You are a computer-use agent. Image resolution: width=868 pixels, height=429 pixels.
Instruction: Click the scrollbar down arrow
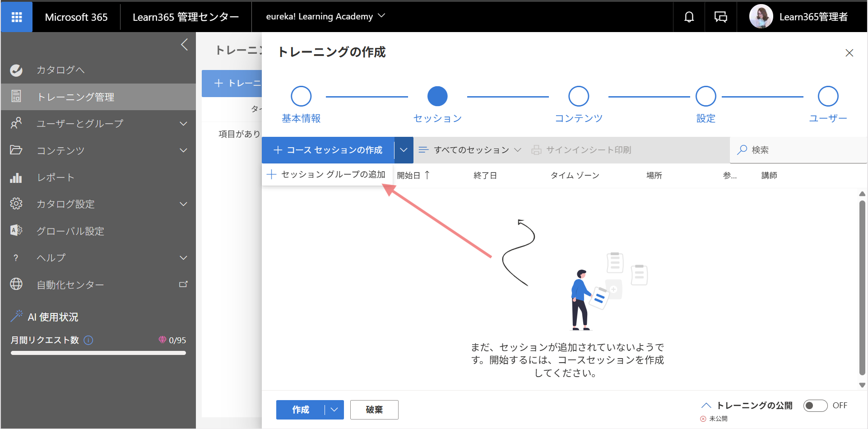862,385
